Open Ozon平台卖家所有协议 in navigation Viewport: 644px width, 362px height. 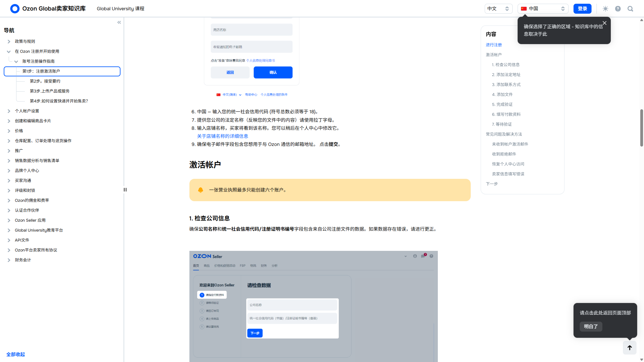[x=36, y=250]
